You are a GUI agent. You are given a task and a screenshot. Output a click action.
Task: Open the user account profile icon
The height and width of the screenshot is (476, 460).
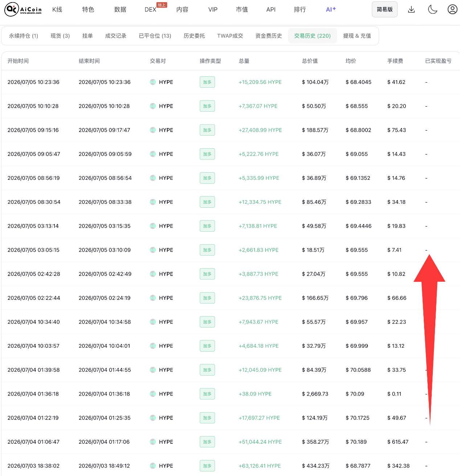[x=452, y=9]
